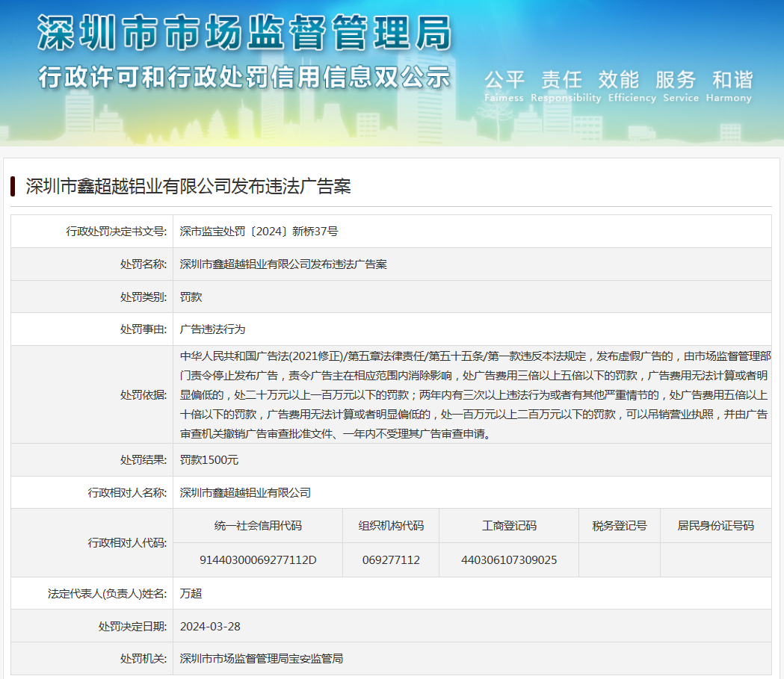Click the 组织机构代码 column header

pos(391,526)
